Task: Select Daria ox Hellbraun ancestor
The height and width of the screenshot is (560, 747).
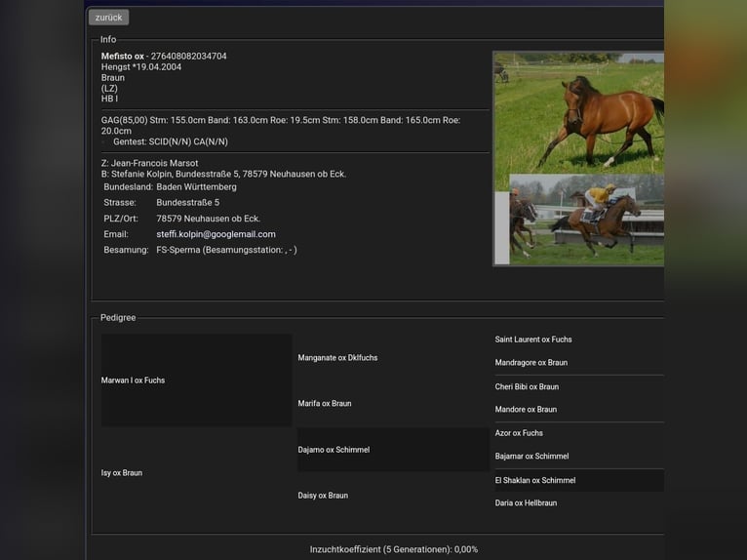Action: (x=526, y=503)
